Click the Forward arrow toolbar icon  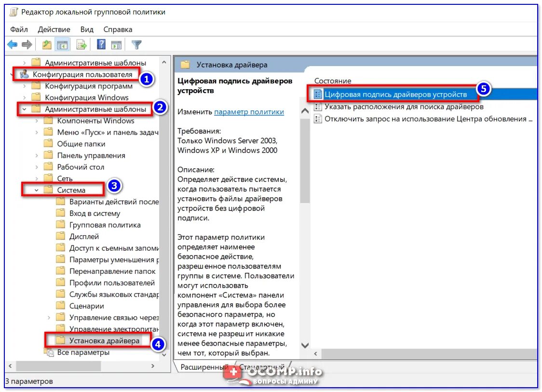tap(27, 44)
